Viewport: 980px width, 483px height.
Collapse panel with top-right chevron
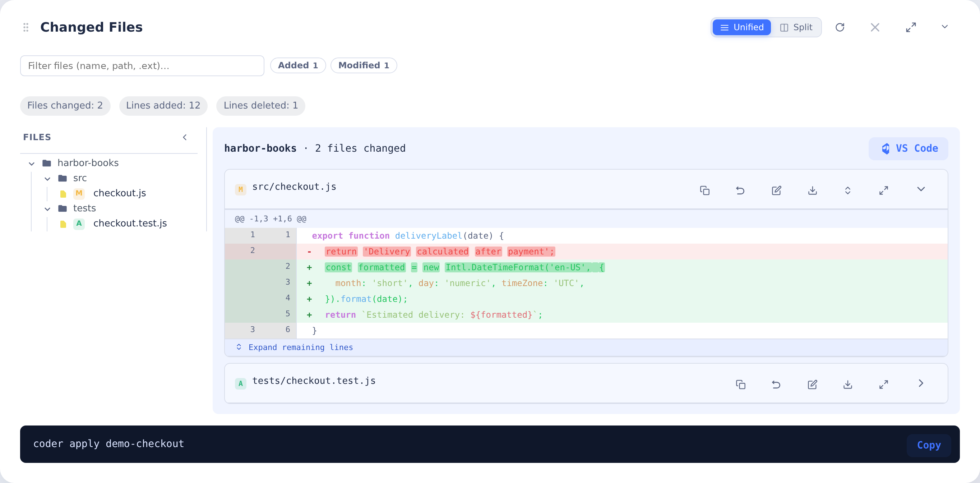pyautogui.click(x=945, y=27)
